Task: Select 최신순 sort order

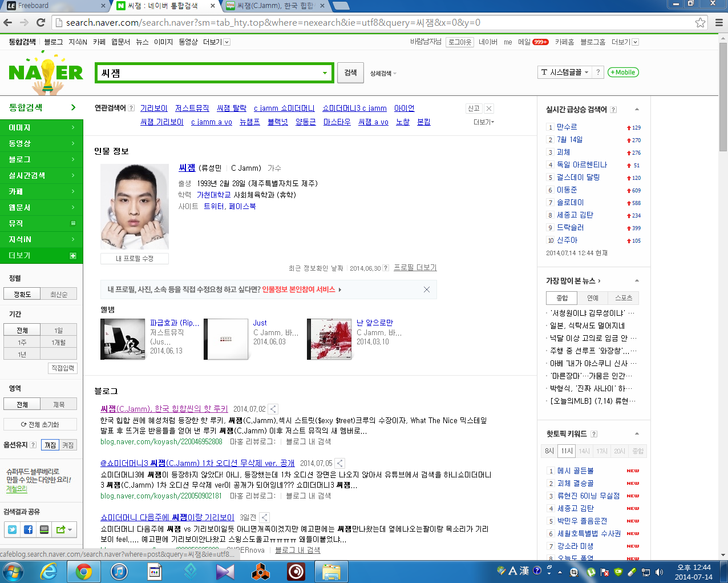Action: pyautogui.click(x=59, y=295)
